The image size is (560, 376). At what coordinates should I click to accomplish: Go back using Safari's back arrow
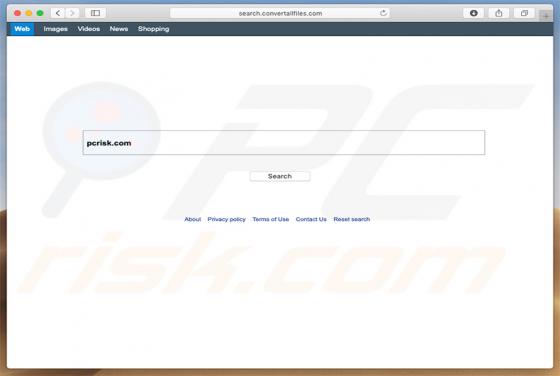click(x=58, y=13)
